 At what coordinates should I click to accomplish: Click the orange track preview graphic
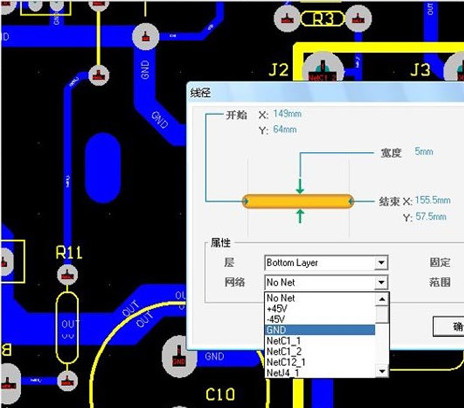click(x=298, y=201)
